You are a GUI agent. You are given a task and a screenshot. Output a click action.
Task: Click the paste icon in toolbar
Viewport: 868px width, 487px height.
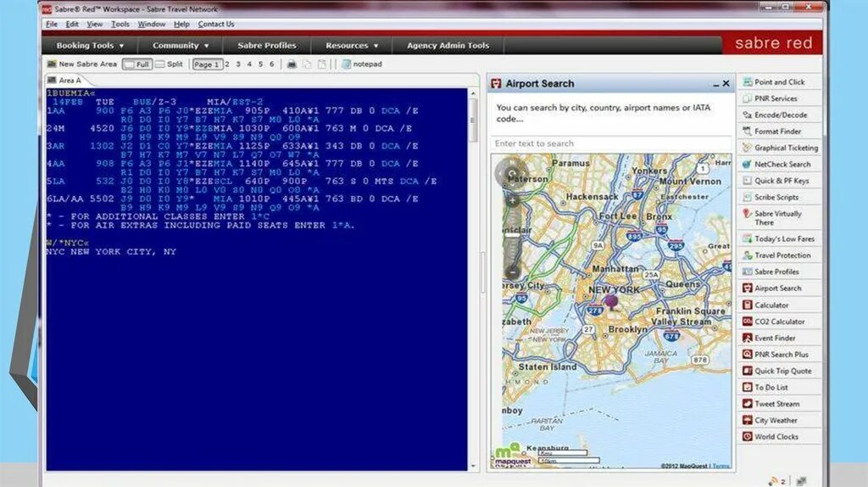pos(321,64)
